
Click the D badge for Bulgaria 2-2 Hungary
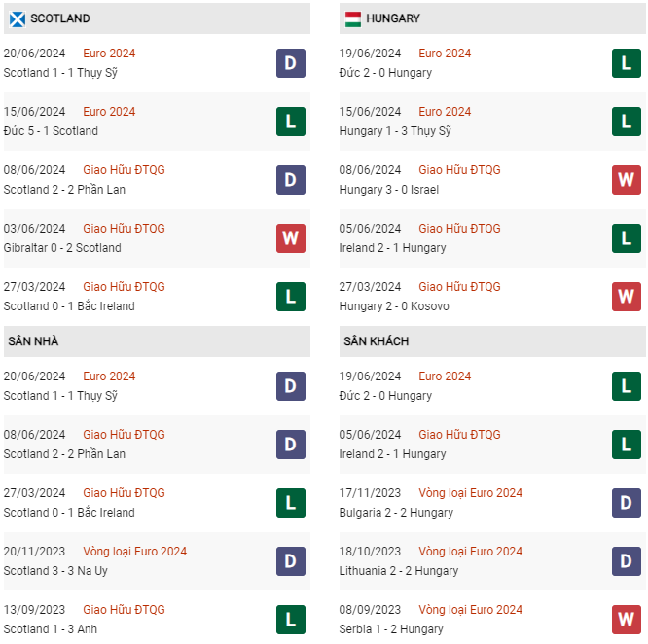[626, 503]
